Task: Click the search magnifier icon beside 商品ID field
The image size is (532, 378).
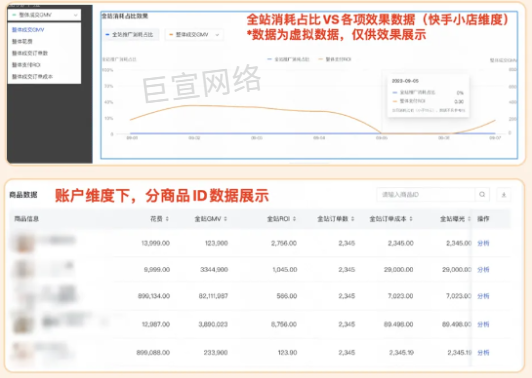Action: [482, 195]
